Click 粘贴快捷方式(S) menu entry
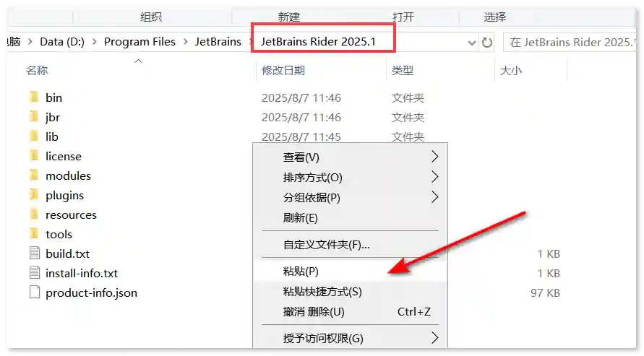This screenshot has width=644, height=356. pos(322,292)
